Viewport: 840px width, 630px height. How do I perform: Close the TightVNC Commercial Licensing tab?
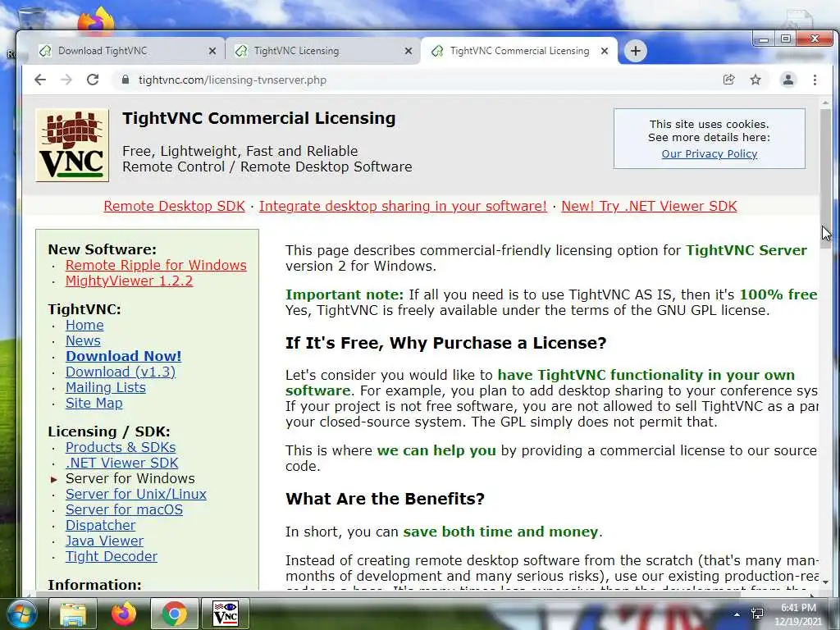(x=605, y=51)
